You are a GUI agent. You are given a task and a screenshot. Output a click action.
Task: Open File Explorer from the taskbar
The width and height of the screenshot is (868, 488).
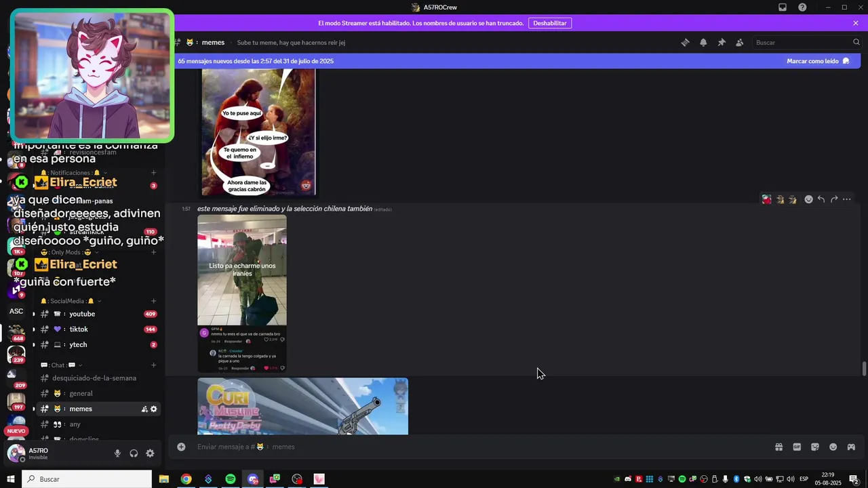click(164, 479)
